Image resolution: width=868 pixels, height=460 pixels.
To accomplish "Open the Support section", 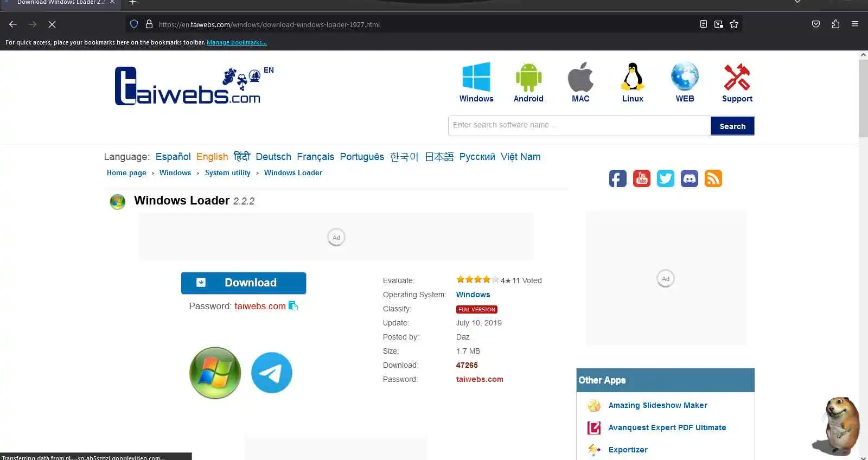I will click(737, 82).
